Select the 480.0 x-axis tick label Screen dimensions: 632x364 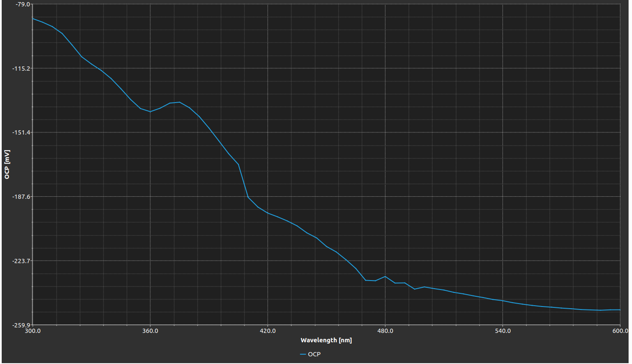[385, 331]
